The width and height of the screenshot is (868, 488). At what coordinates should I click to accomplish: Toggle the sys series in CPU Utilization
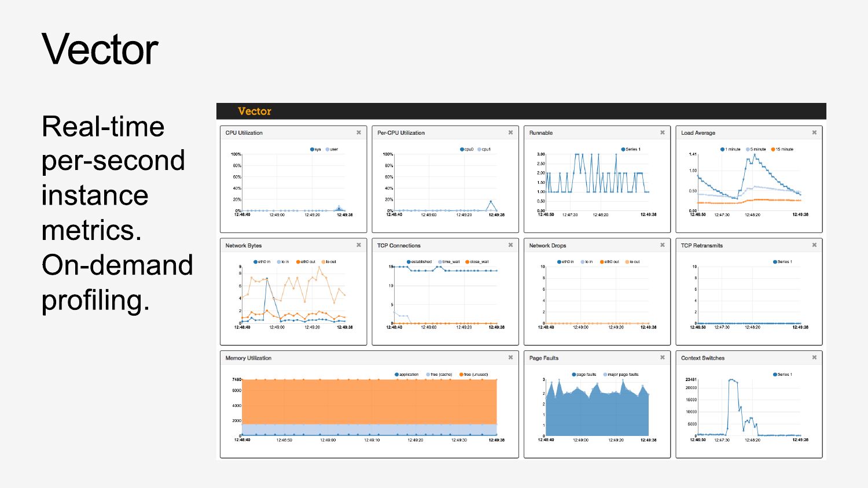point(315,149)
